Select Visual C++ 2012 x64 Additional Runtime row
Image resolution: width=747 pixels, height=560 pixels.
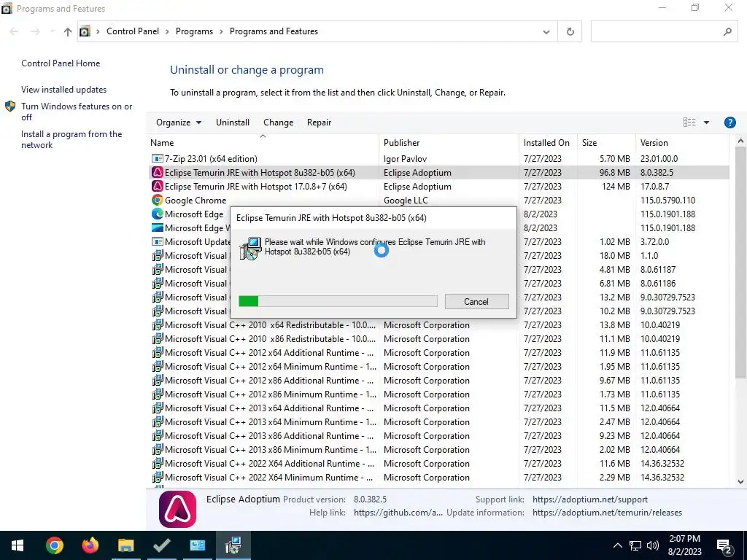pyautogui.click(x=438, y=353)
